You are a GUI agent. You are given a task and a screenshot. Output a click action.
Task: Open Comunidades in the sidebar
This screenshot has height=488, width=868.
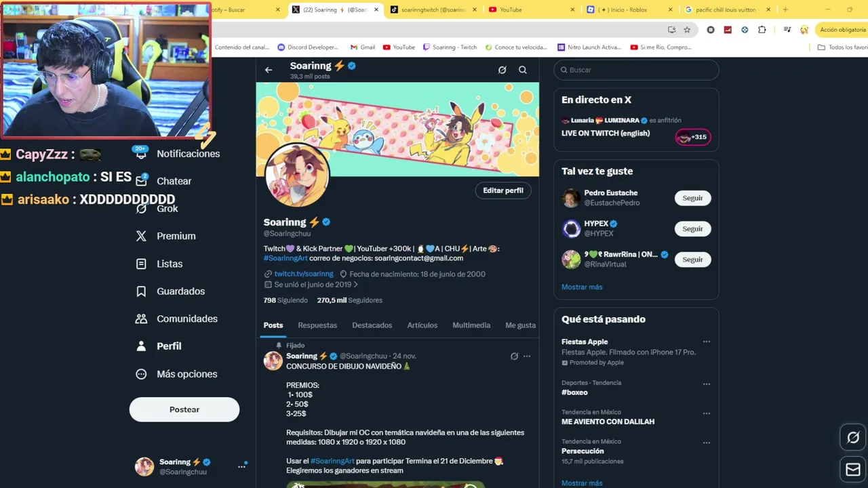[x=176, y=319]
